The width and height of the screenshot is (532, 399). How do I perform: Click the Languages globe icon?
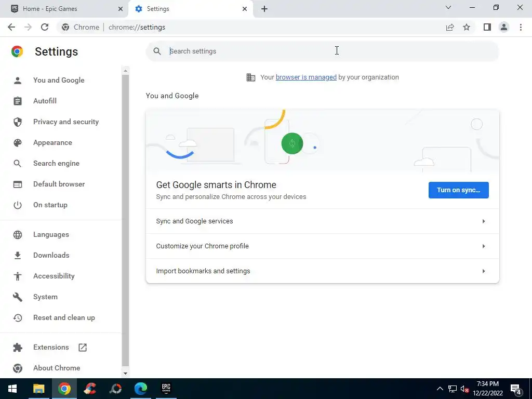pos(18,235)
